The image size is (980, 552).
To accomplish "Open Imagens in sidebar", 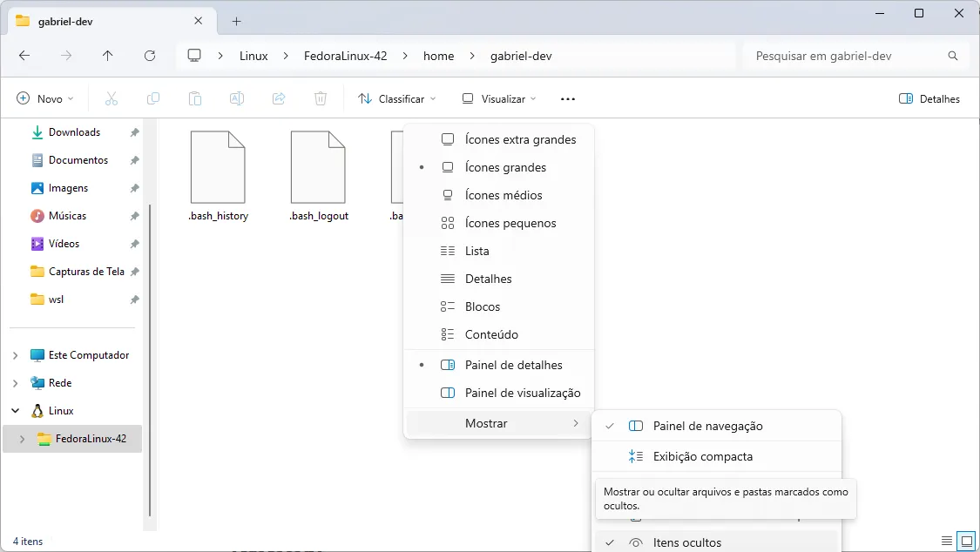I will pyautogui.click(x=68, y=188).
